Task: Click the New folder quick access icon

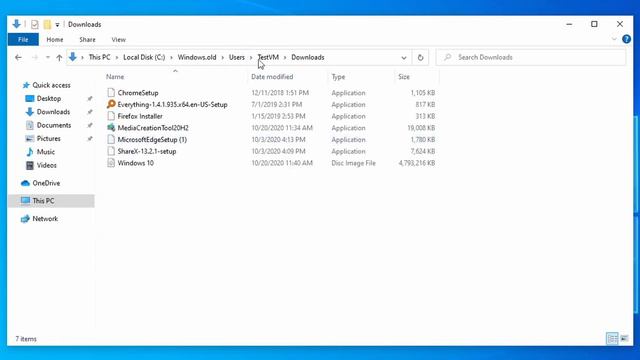Action: click(x=47, y=24)
